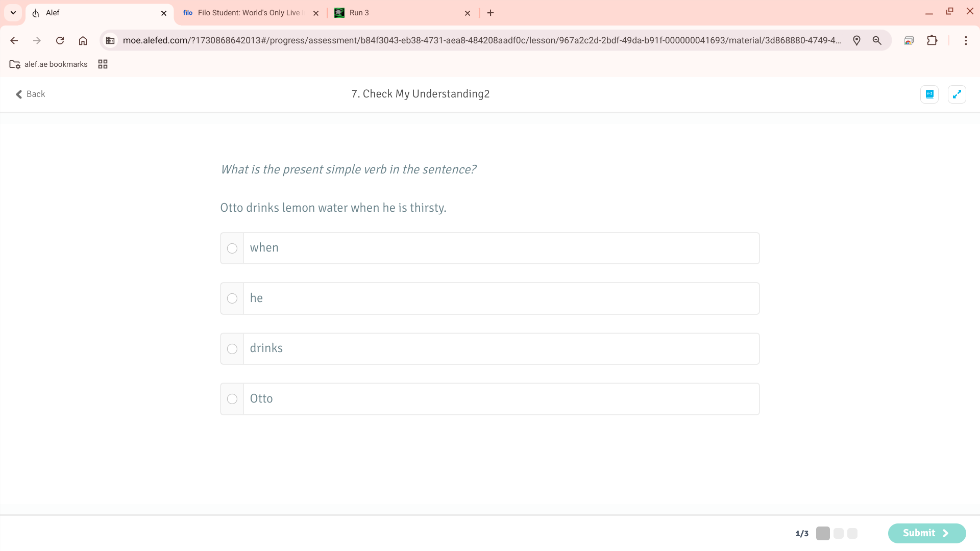Screen dimensions: 980x551
Task: Select the 'Otto' radio option
Action: coord(232,399)
